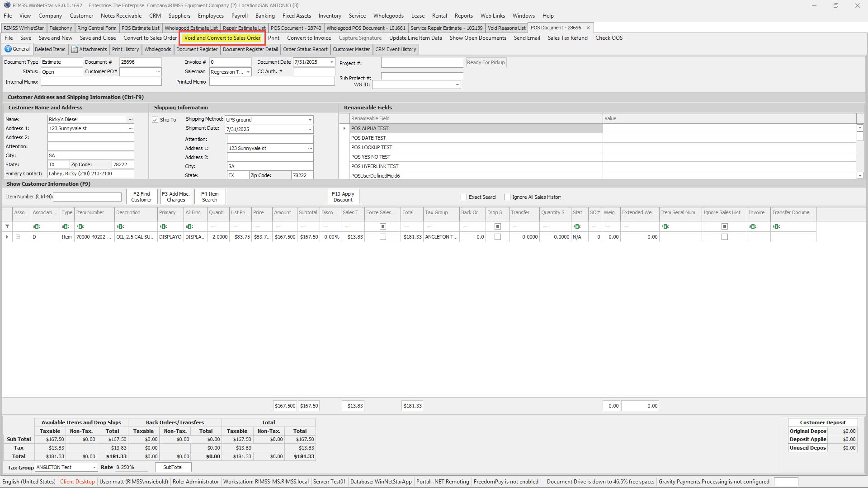Screen dimensions: 868x488
Task: Open the customer Name lookup ellipsis
Action: point(131,119)
